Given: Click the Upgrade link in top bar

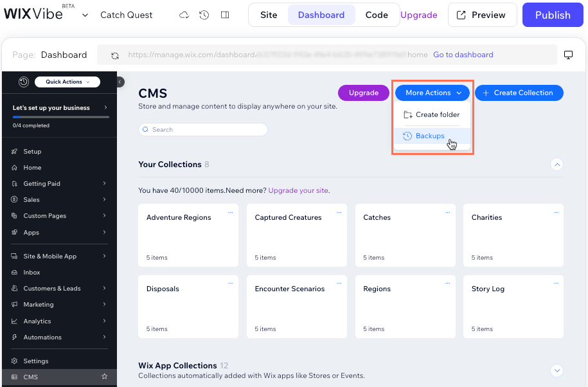Looking at the screenshot, I should 419,15.
